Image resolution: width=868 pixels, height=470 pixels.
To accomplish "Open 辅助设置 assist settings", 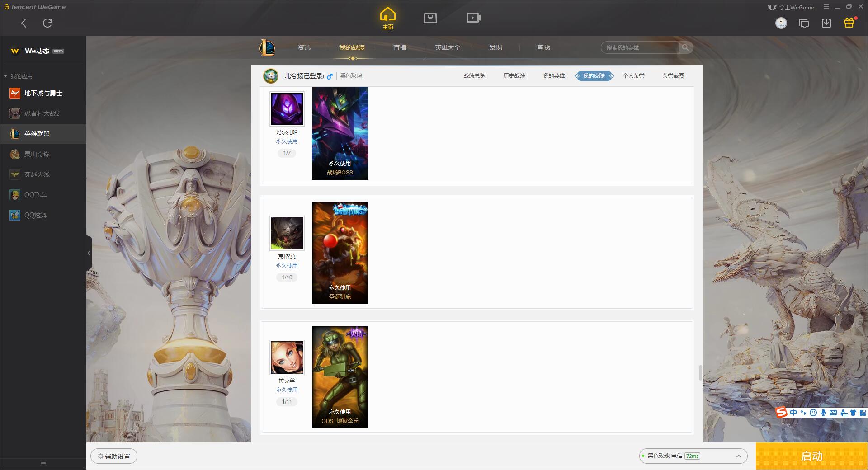I will pos(114,456).
